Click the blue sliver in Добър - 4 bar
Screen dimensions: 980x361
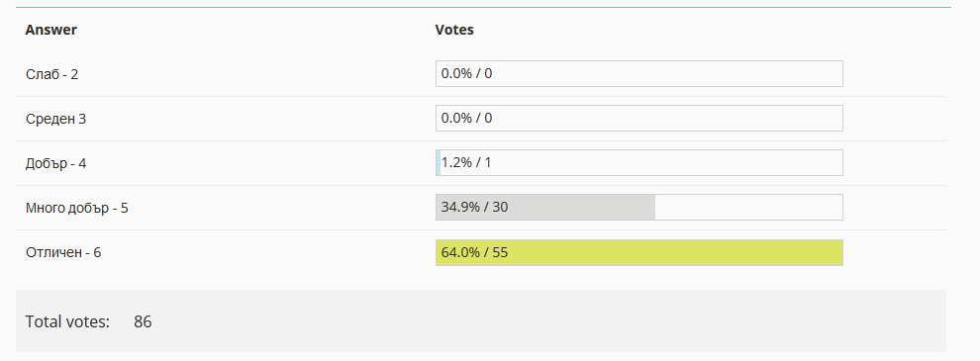click(x=439, y=162)
